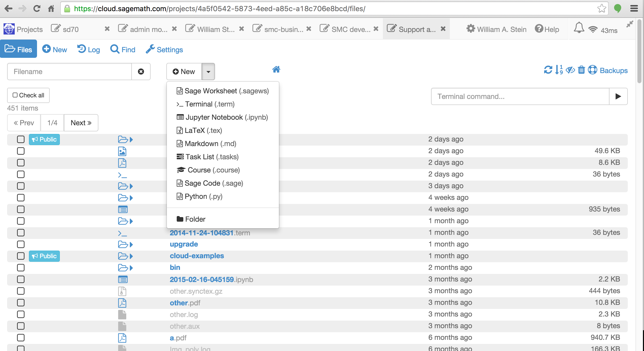Expand the upgrade folder arrow
This screenshot has width=644, height=351.
coord(131,244)
